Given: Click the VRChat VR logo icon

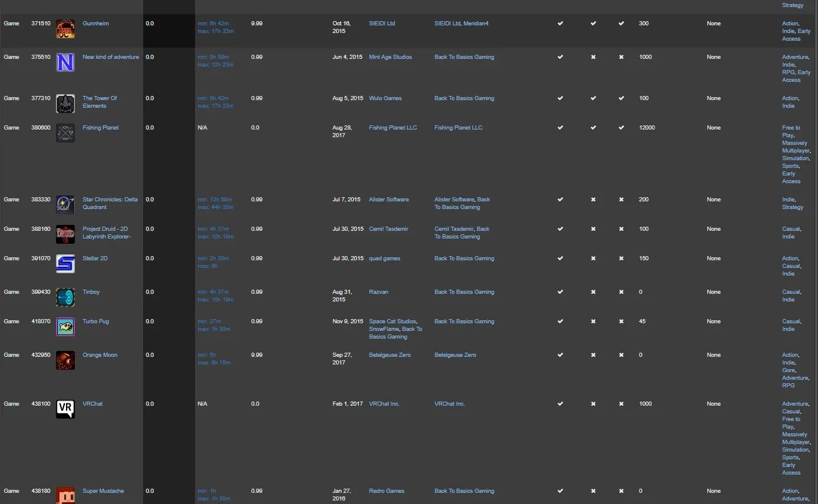Looking at the screenshot, I should tap(65, 409).
